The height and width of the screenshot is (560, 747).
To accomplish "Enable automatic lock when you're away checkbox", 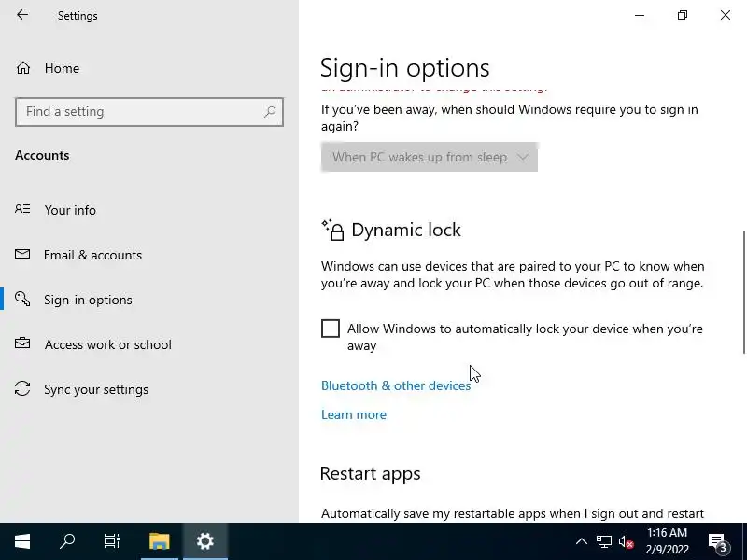I will (331, 329).
